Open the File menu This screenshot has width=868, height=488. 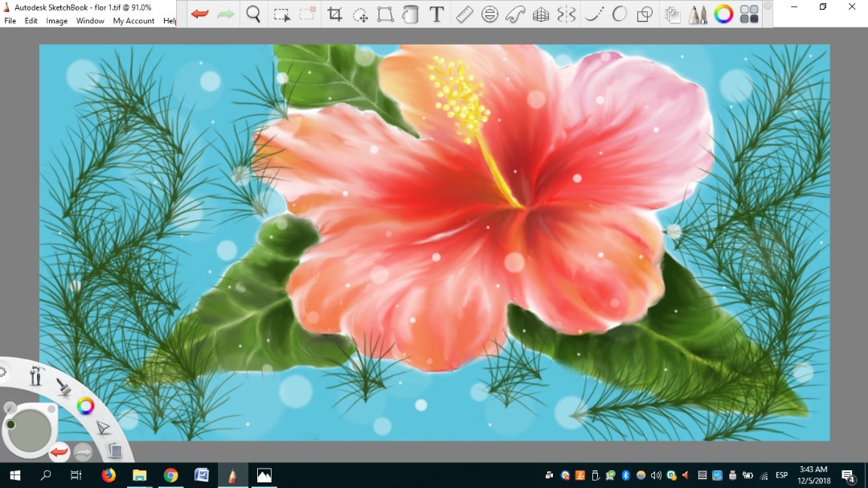point(10,21)
